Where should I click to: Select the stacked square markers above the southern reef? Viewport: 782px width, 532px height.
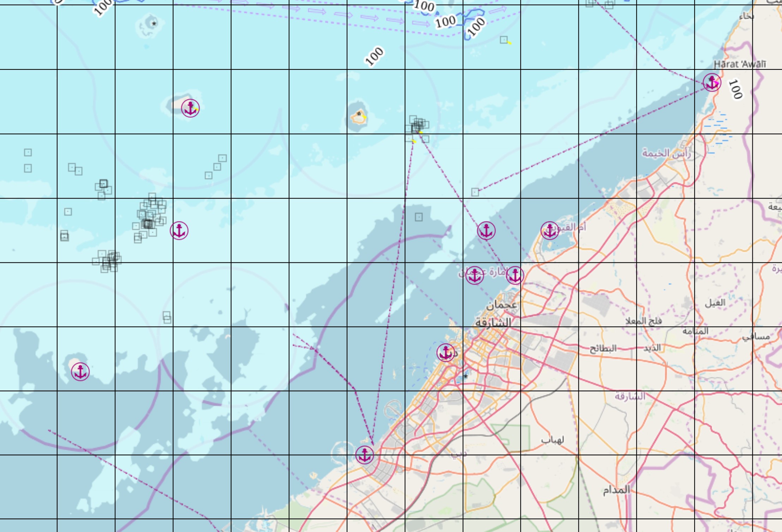coord(167,318)
